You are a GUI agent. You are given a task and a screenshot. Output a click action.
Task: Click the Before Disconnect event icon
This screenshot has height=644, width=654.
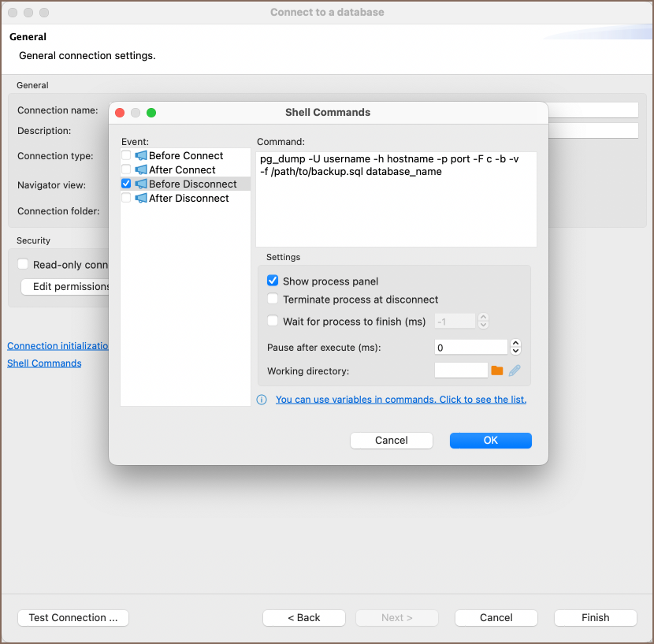141,184
